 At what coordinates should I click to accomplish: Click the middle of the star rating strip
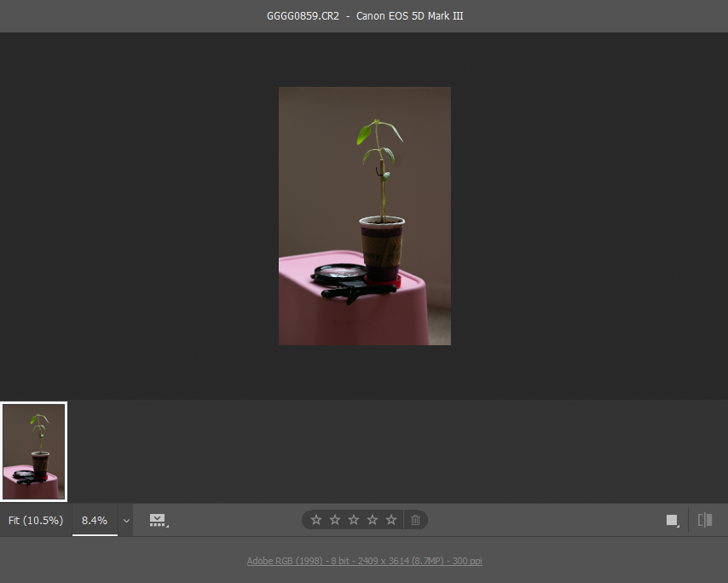coord(353,519)
